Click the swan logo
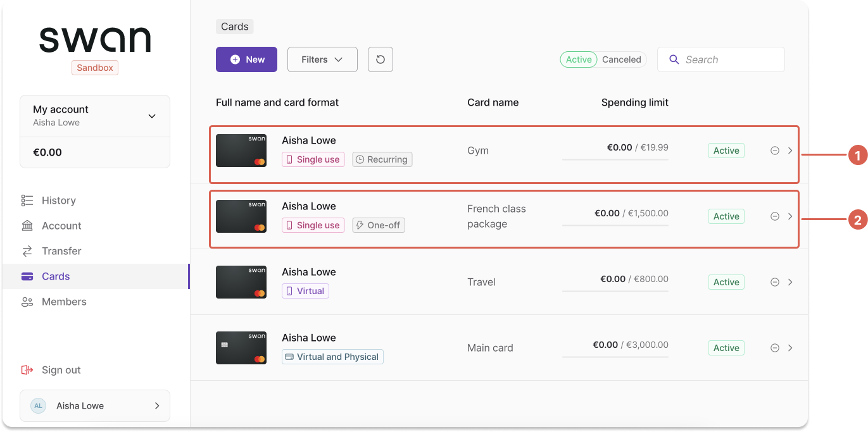The image size is (868, 432). click(x=94, y=39)
